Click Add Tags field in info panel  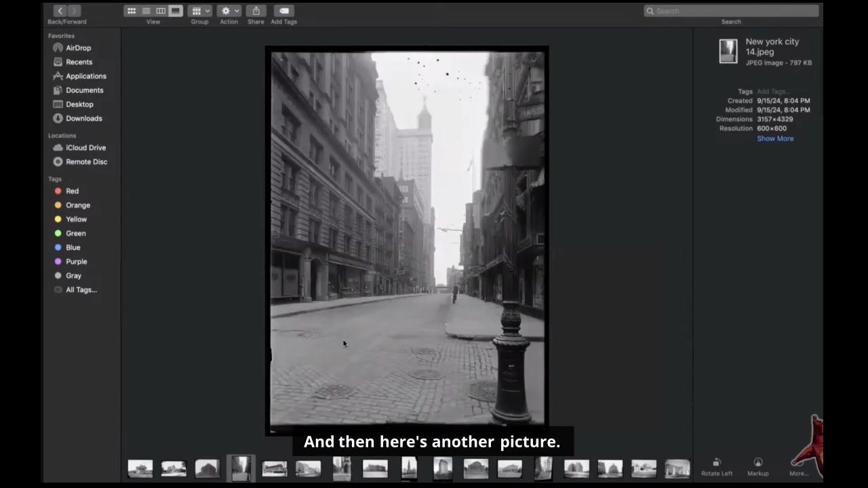click(773, 91)
